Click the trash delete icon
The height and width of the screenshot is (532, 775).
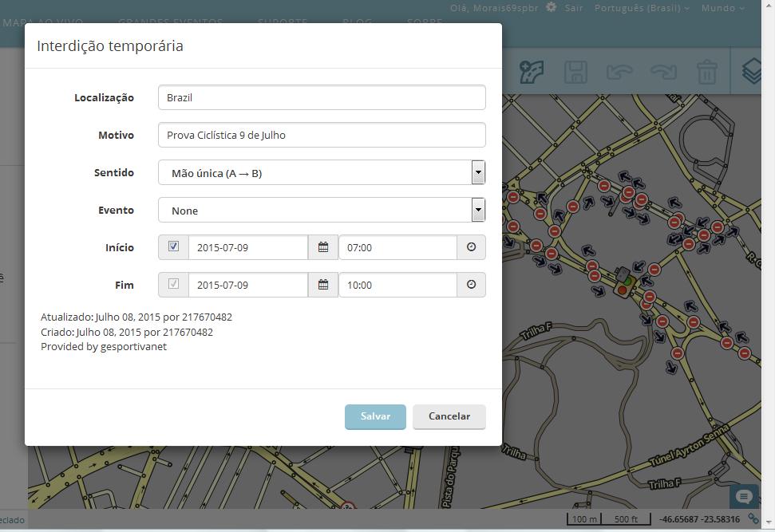[707, 72]
